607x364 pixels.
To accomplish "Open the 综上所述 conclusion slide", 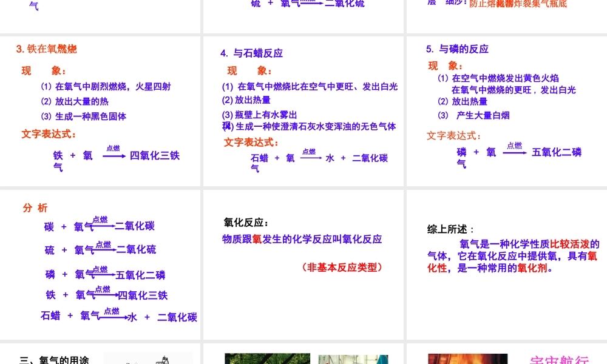I will point(507,265).
